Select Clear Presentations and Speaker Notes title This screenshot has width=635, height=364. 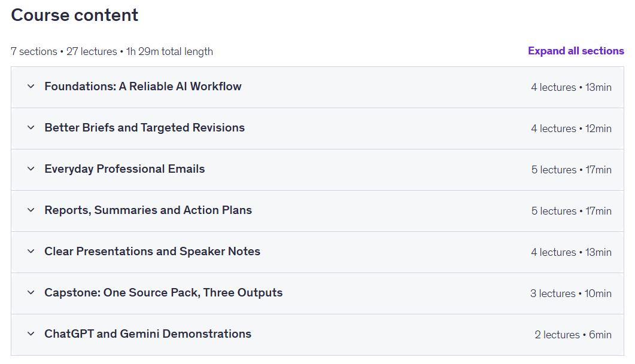point(152,252)
